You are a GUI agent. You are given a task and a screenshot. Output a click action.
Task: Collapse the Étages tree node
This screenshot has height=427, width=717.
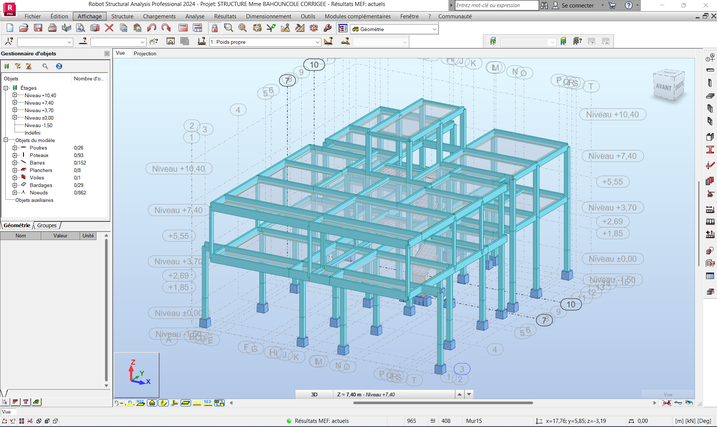[5, 88]
